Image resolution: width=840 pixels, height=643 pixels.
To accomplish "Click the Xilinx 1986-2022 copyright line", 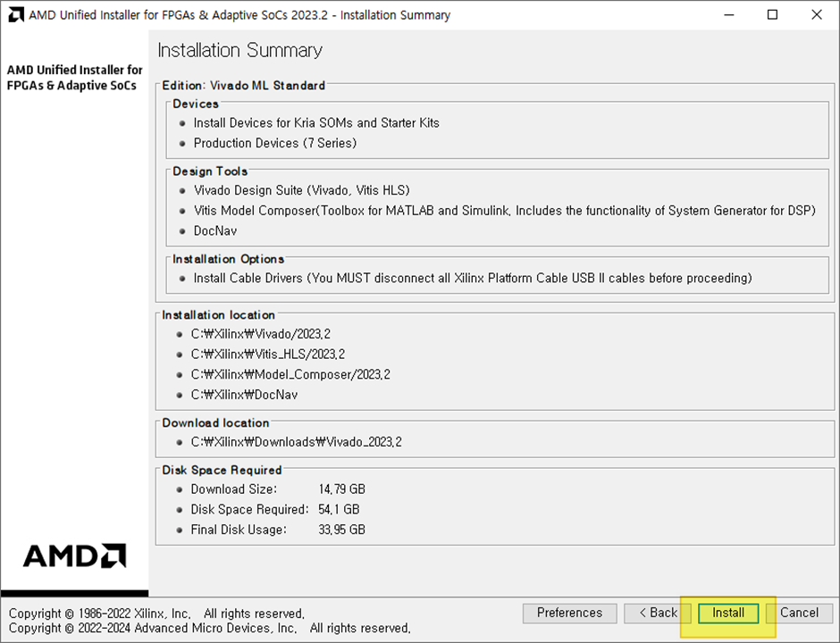I will click(156, 614).
